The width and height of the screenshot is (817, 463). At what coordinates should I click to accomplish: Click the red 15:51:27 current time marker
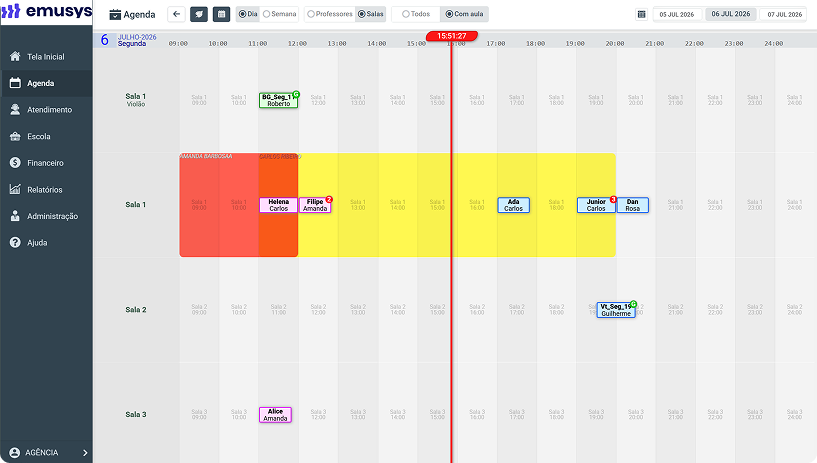(x=452, y=36)
